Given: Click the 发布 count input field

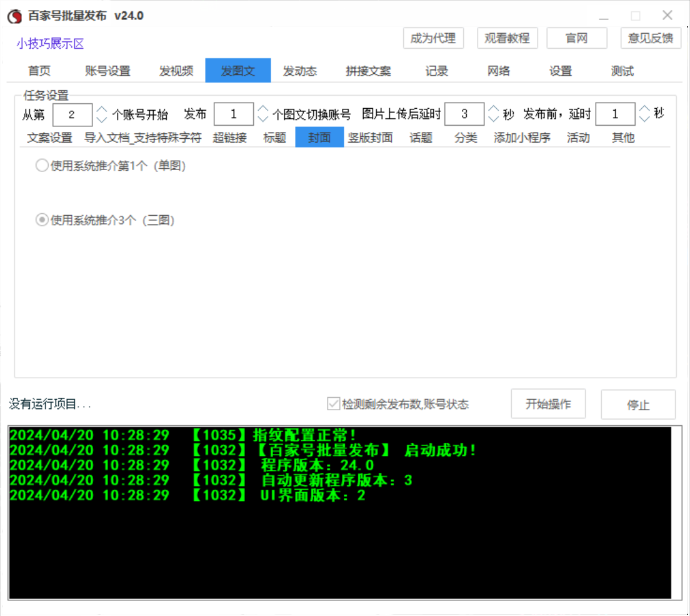Looking at the screenshot, I should pyautogui.click(x=234, y=114).
